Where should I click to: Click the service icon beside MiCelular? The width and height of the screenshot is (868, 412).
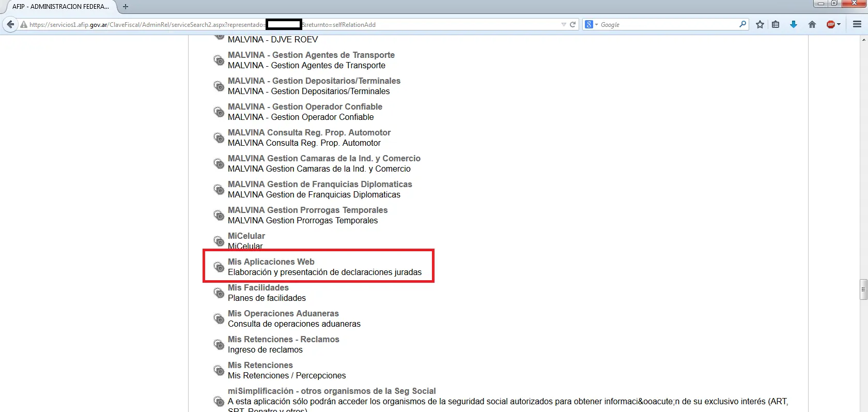tap(219, 241)
